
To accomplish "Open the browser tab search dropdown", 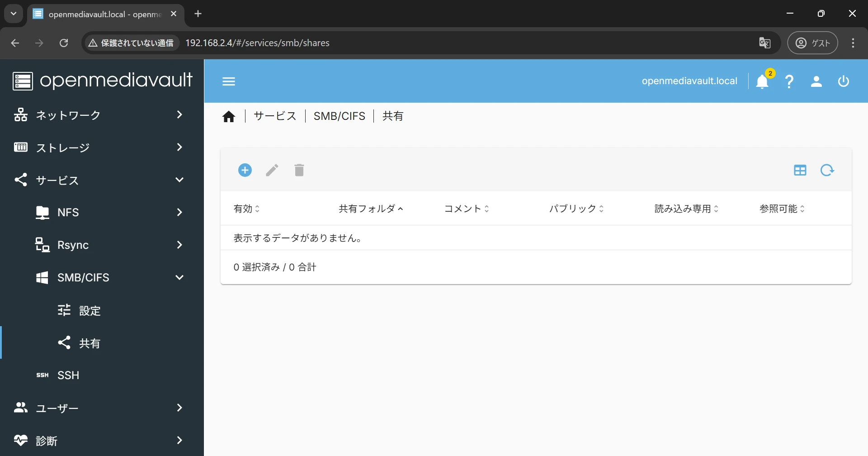I will tap(14, 14).
